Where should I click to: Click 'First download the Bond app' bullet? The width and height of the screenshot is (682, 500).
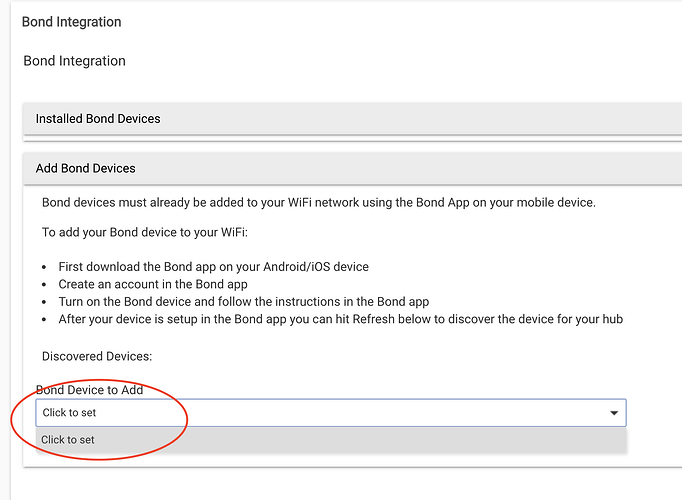pos(214,267)
